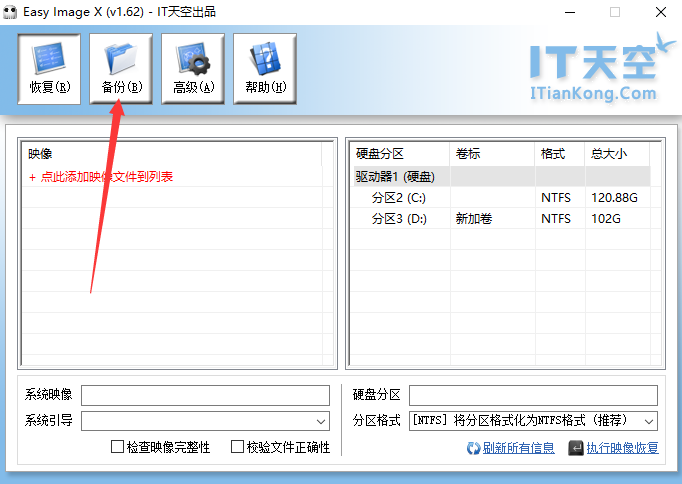682x484 pixels.
Task: Click NTFS in the 分区2 (C:) row
Action: (x=555, y=198)
